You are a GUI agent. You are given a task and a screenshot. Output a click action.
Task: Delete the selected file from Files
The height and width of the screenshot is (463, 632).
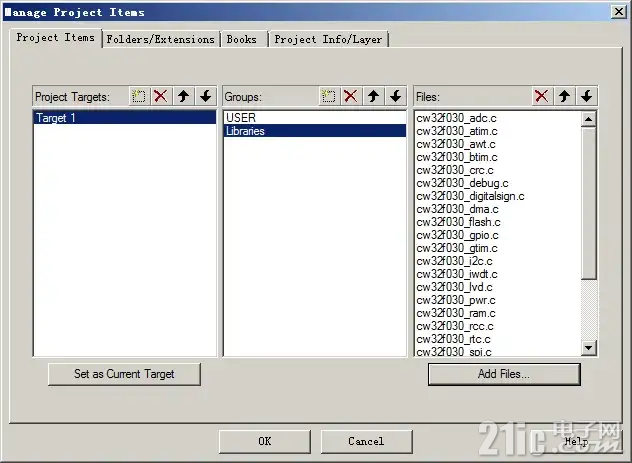(x=541, y=96)
